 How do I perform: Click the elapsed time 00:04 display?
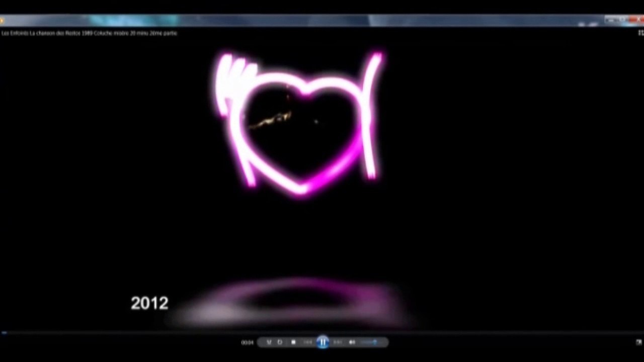[x=247, y=342]
